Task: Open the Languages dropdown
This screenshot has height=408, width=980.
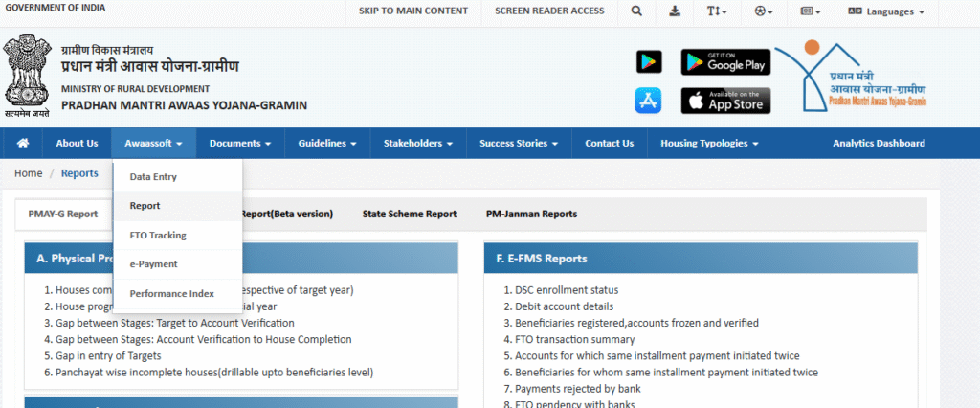Action: pyautogui.click(x=887, y=11)
